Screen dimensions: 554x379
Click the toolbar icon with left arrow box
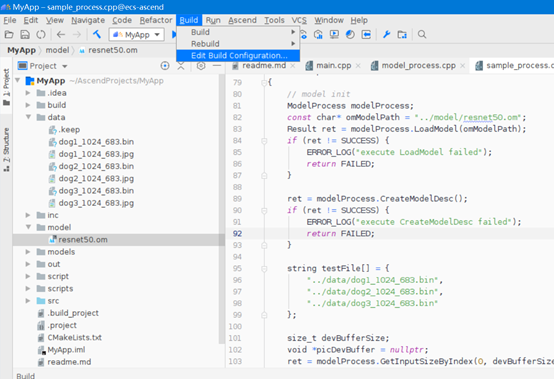(366, 34)
